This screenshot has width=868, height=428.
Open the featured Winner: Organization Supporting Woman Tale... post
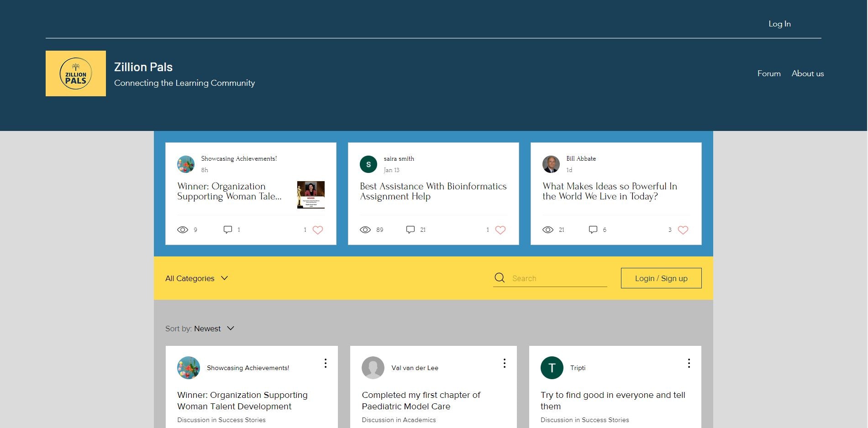click(230, 191)
